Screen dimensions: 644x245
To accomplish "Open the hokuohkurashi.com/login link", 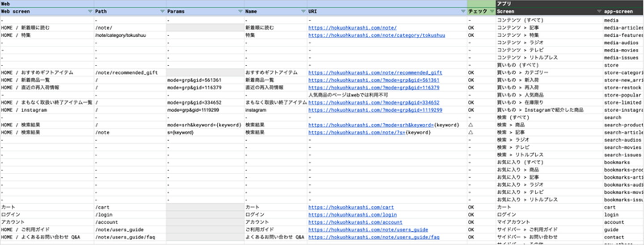I will click(x=352, y=215).
